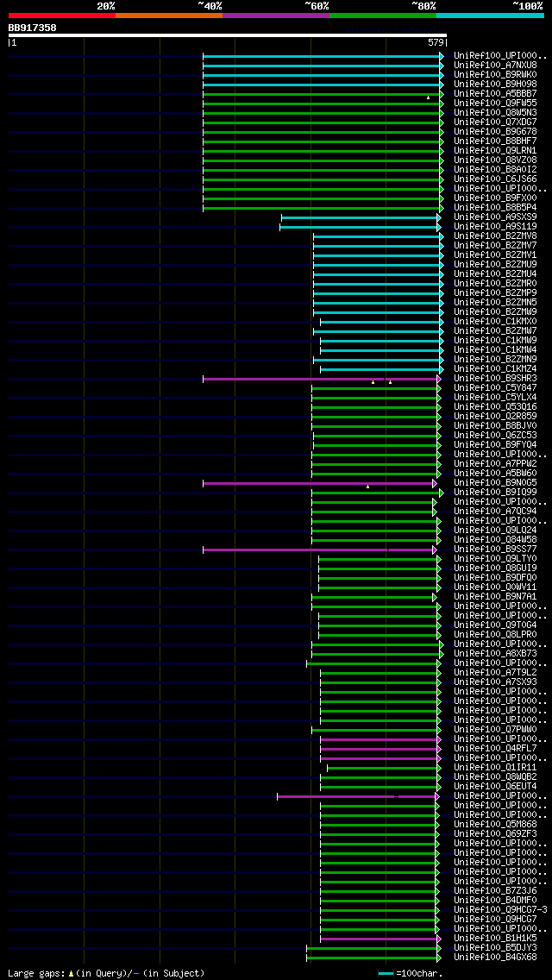Image resolution: width=552 pixels, height=980 pixels.
Task: Click the yellow gap marker on the A5BBB7 row
Action: [428, 97]
